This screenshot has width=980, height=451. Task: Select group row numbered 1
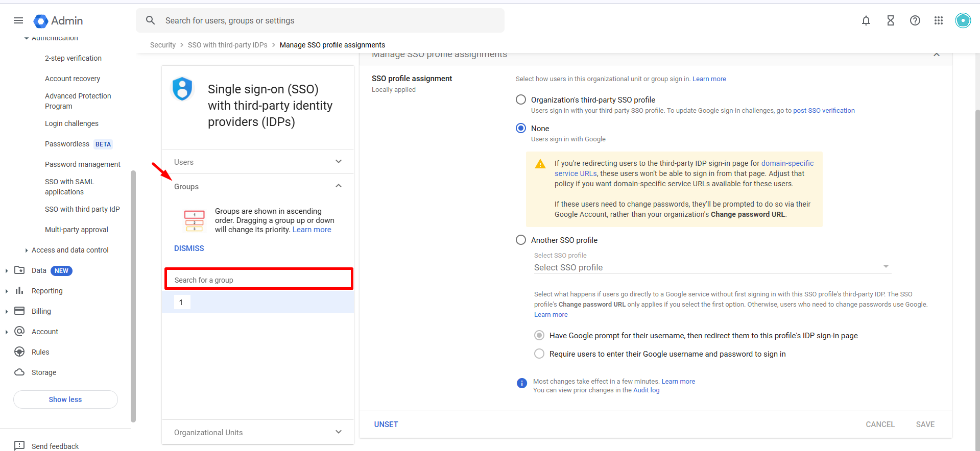click(258, 302)
